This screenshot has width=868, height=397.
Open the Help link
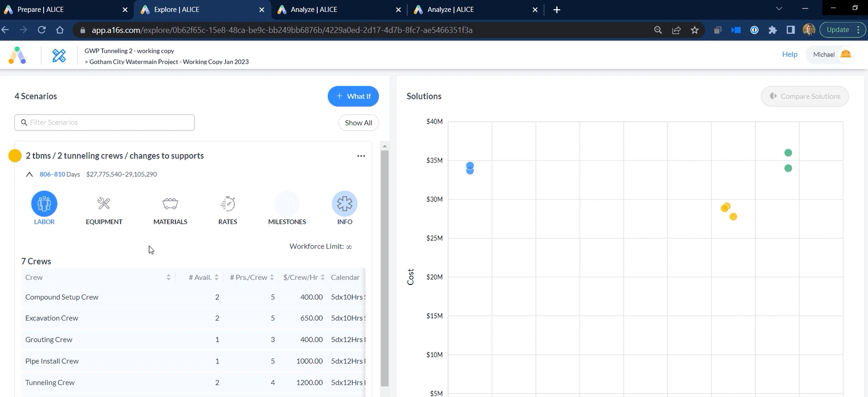point(790,54)
